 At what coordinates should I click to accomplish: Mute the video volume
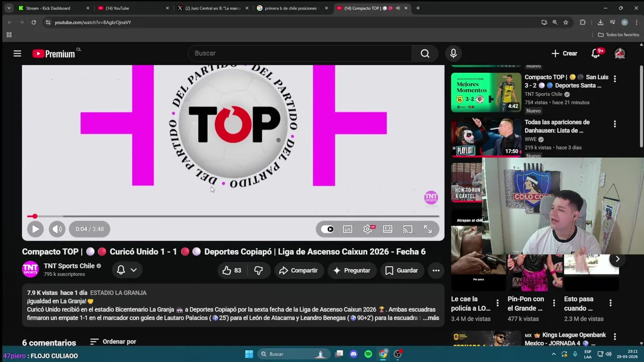point(57,229)
